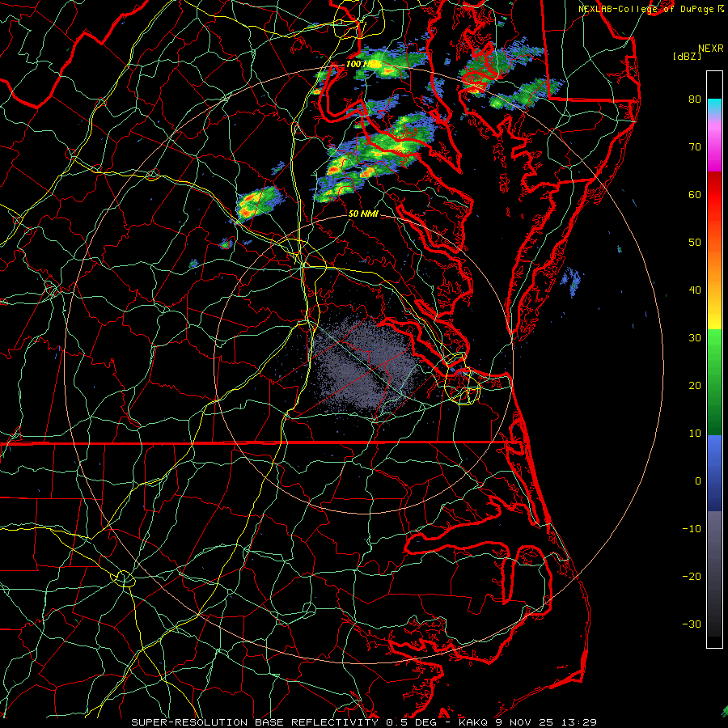Click the [dBZ] units label
Viewport: 728px width, 728px height.
point(687,56)
